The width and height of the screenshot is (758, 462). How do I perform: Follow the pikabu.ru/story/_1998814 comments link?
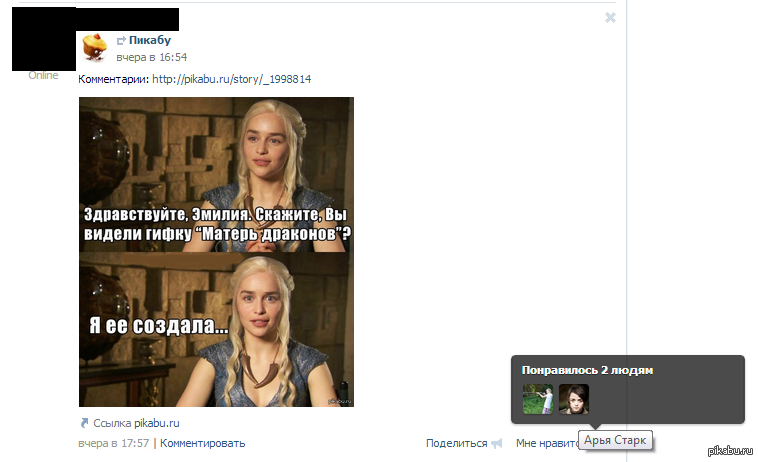tap(232, 79)
